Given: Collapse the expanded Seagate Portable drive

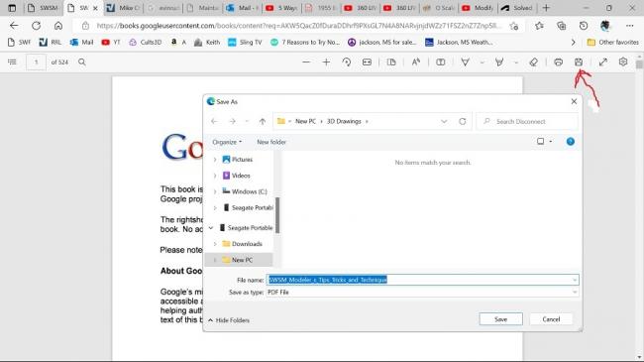Looking at the screenshot, I should (211, 227).
